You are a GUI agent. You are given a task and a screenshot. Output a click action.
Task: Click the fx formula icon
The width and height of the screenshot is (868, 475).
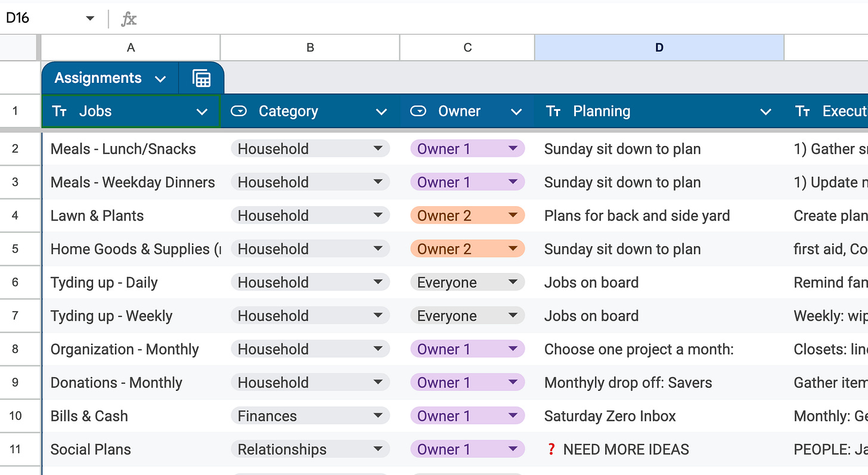(129, 18)
